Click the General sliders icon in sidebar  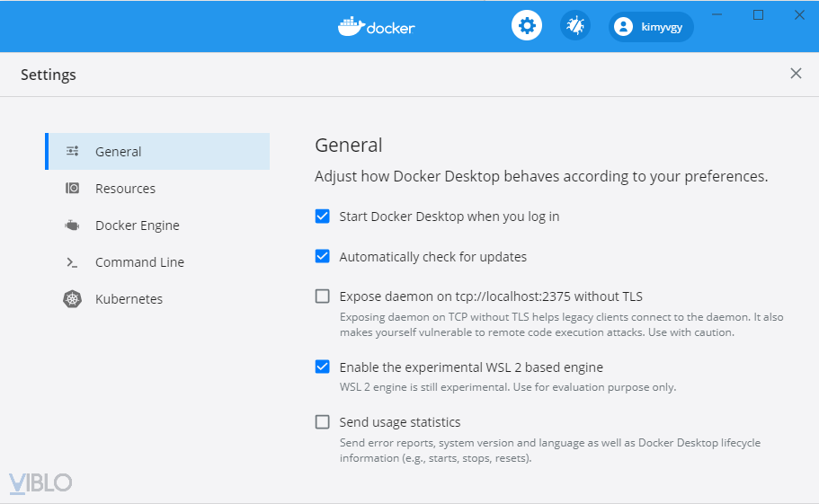73,152
